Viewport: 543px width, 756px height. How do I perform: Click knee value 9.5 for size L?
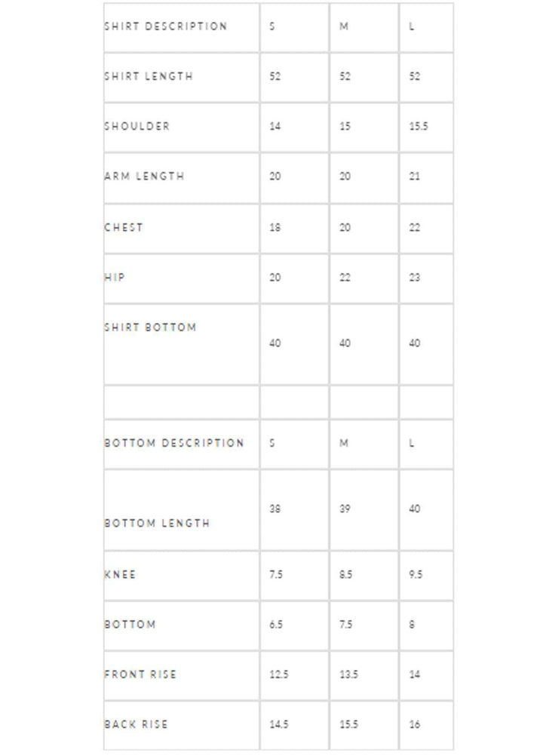pos(416,574)
